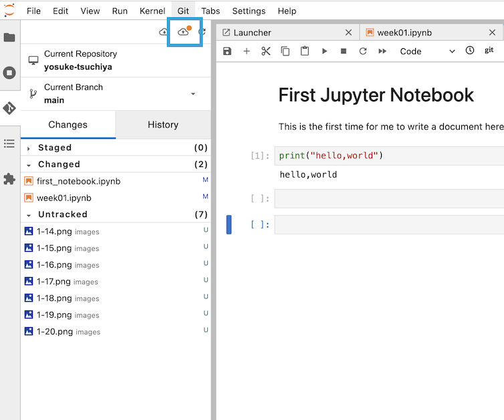The height and width of the screenshot is (420, 504).
Task: Open the table of contents sidebar icon
Action: click(9, 144)
